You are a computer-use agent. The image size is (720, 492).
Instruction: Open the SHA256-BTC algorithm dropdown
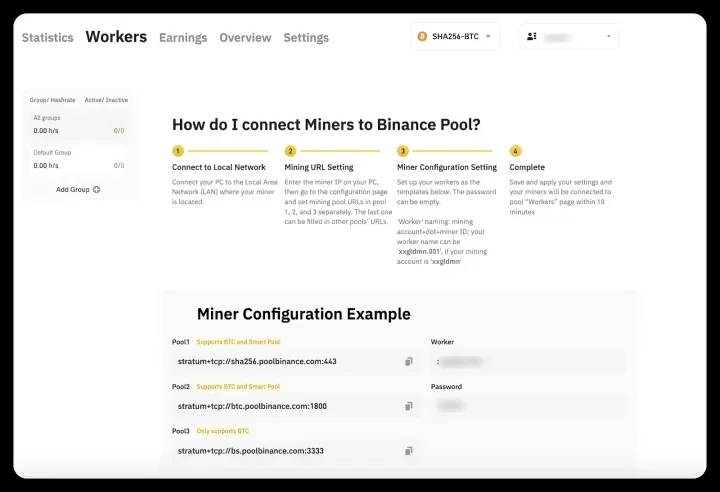coord(455,36)
